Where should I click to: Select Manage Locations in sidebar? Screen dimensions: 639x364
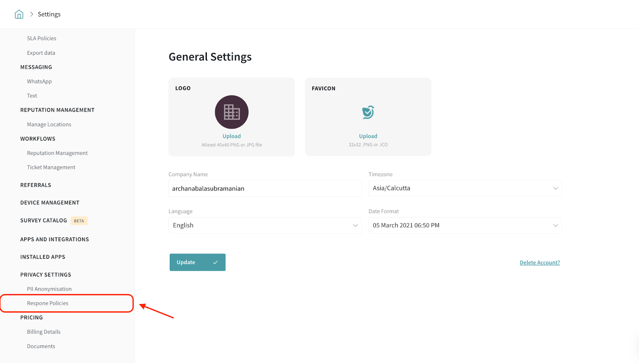pos(49,125)
